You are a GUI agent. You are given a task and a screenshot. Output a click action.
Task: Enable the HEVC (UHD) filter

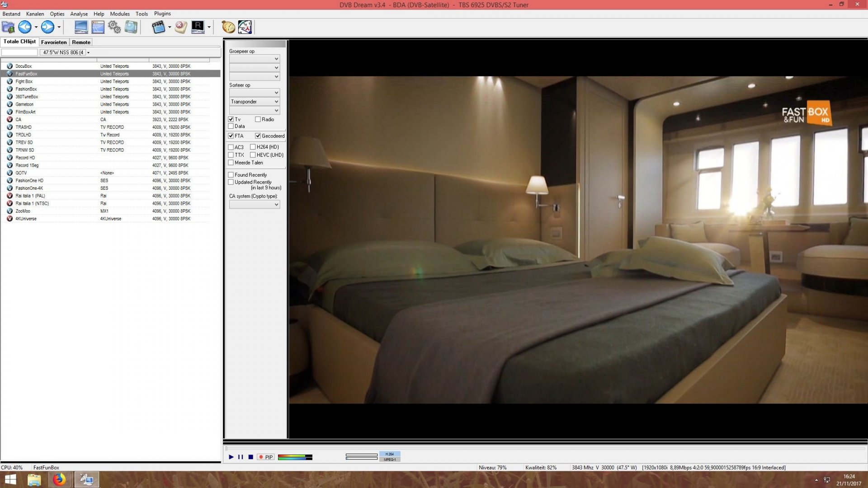pos(253,155)
